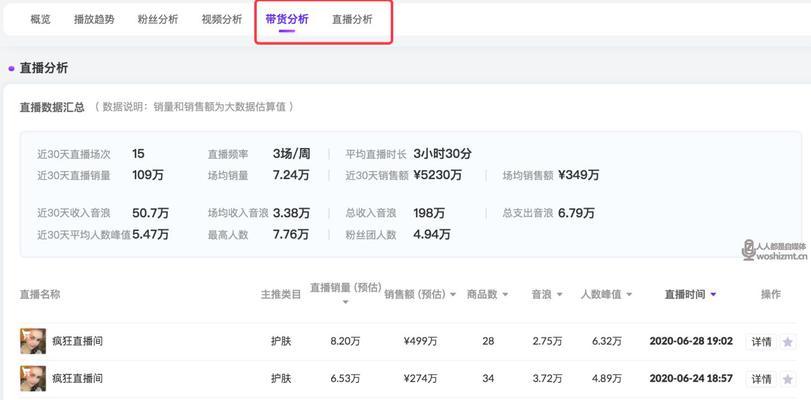
Task: Open 疯狂直播间 in the 6.53万 row
Action: [x=78, y=379]
